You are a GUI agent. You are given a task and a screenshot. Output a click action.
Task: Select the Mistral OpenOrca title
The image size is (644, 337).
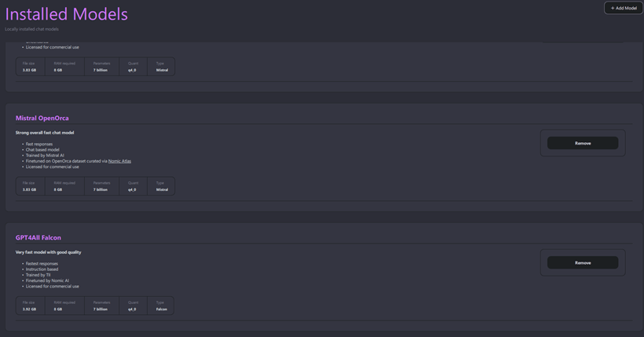coord(42,118)
